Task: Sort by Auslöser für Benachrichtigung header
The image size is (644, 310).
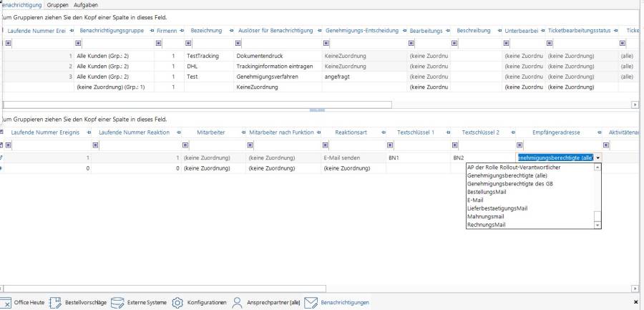Action: pos(275,31)
